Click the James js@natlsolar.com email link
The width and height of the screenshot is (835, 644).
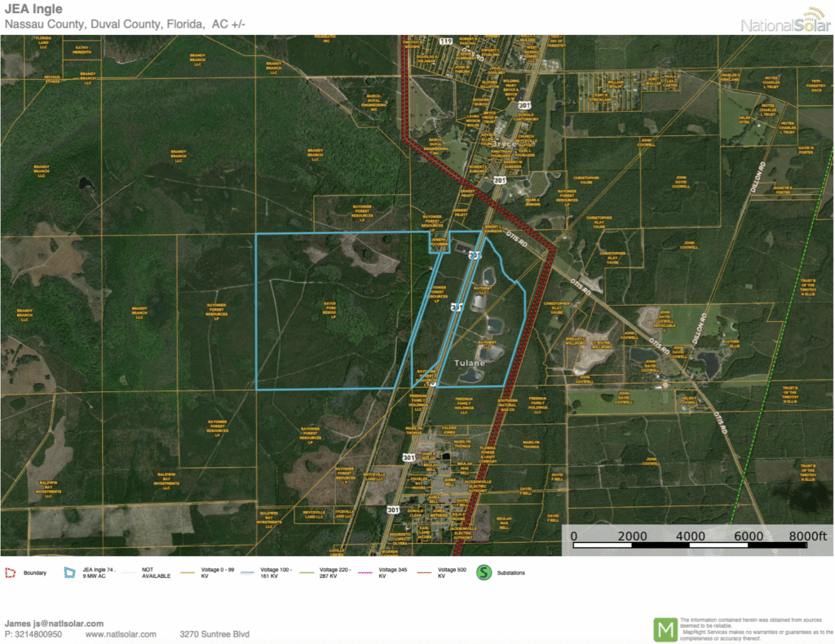click(54, 623)
